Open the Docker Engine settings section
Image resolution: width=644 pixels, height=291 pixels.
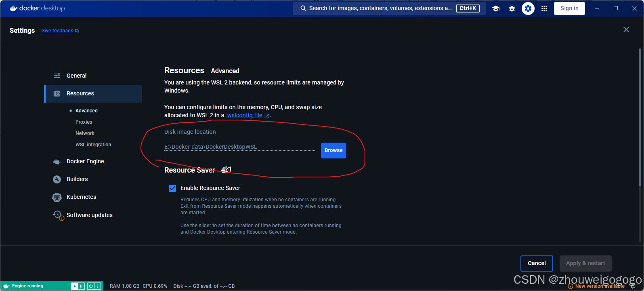pyautogui.click(x=93, y=161)
